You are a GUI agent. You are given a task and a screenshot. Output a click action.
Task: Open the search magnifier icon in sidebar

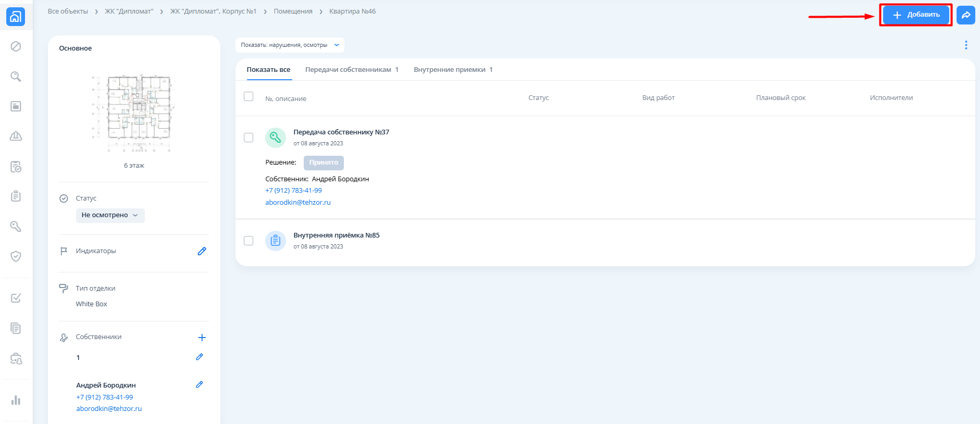click(x=16, y=77)
